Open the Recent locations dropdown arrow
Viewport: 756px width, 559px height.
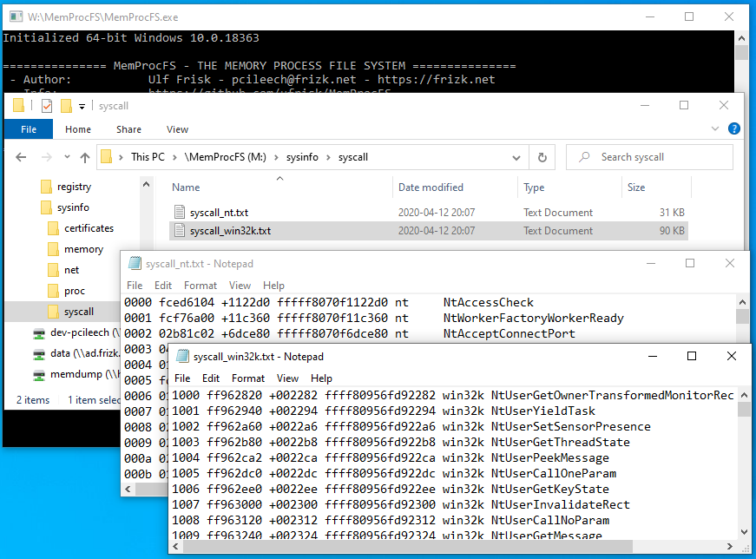coord(65,157)
